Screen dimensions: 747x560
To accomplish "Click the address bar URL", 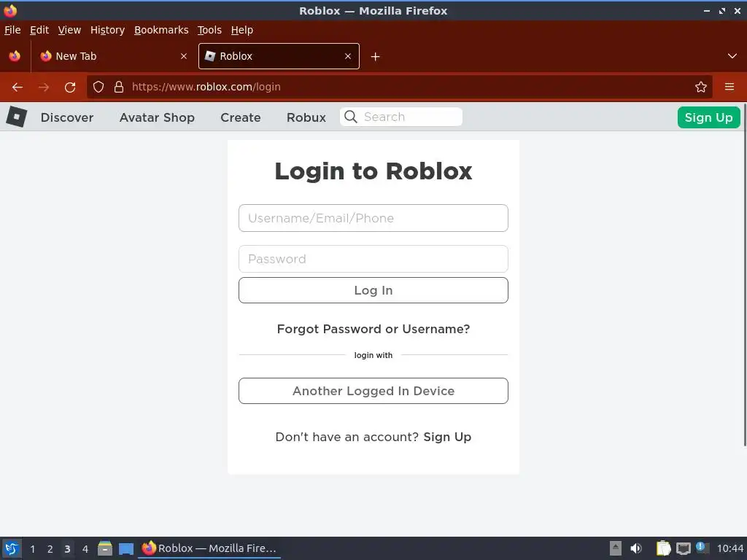I will (x=206, y=87).
